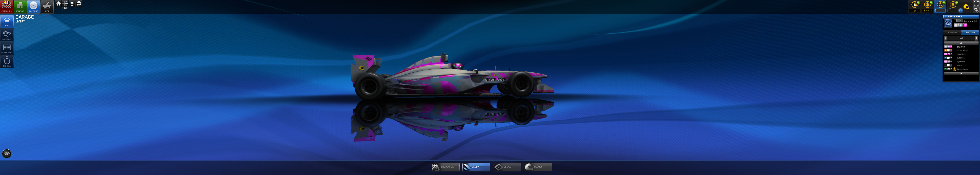Screen dimensions: 980x175
Task: Pick the first grey colour swatch in Current Style
Action: tap(956, 25)
